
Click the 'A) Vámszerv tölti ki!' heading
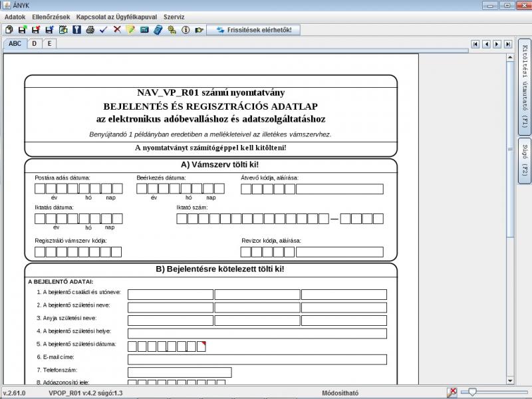point(219,165)
